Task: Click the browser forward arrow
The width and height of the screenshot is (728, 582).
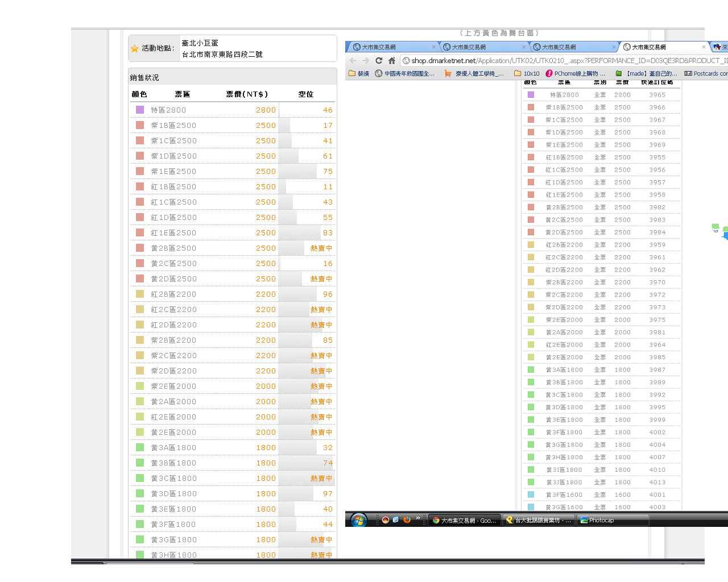Action: (365, 61)
